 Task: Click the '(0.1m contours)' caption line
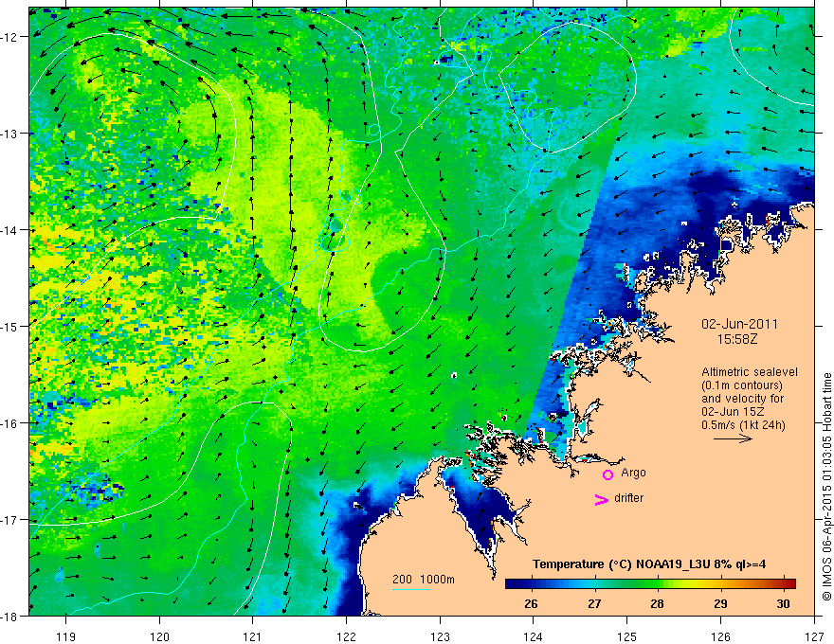pyautogui.click(x=742, y=385)
